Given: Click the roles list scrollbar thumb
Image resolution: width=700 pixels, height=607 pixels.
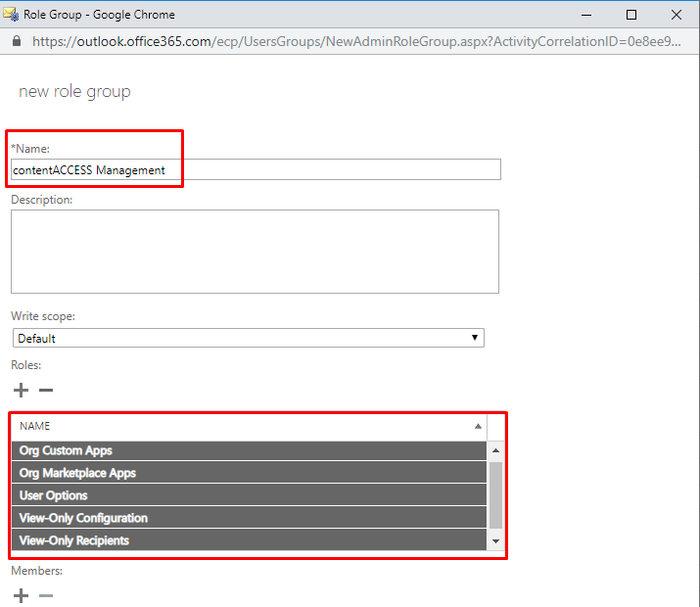Looking at the screenshot, I should point(495,494).
